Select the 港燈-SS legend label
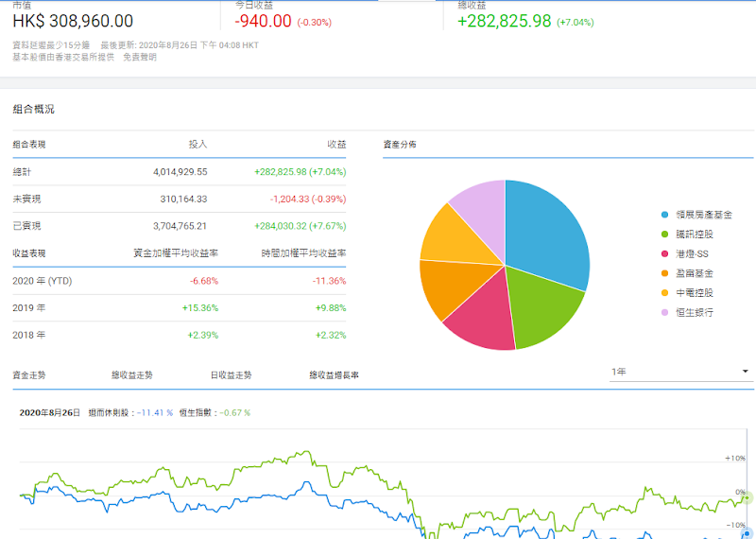756x539 pixels. (692, 253)
